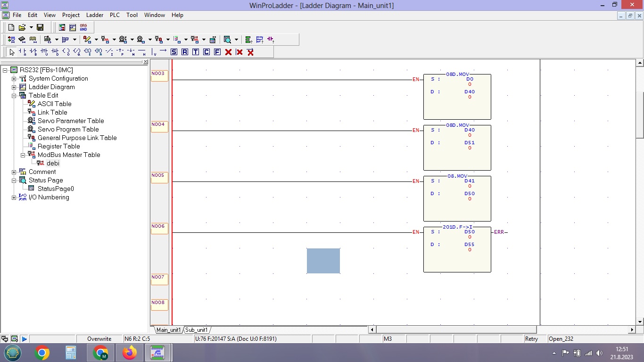The width and height of the screenshot is (644, 362).
Task: Open the PLC menu
Action: 115,15
